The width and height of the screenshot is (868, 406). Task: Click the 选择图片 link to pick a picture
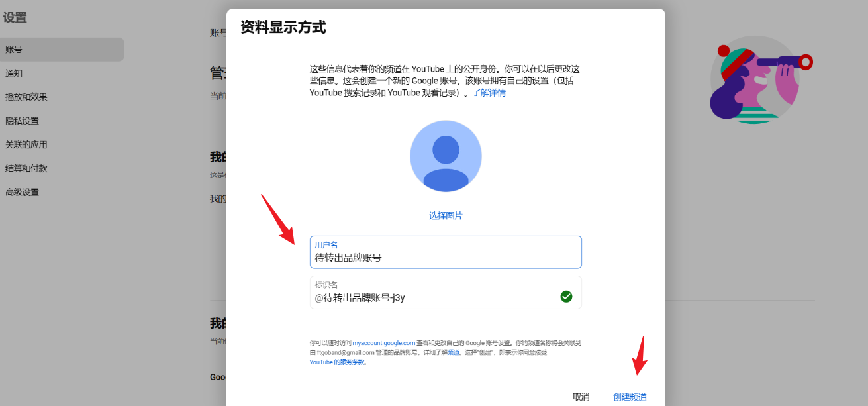click(x=445, y=215)
